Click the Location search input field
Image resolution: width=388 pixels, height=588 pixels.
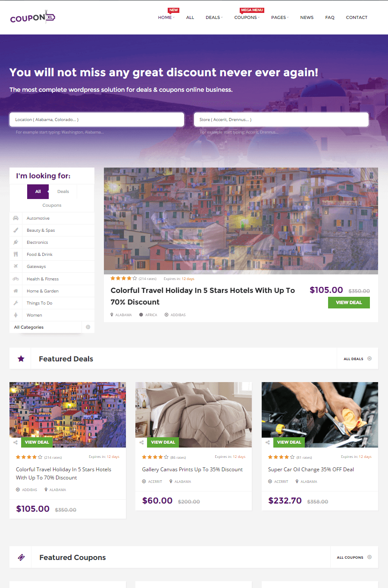coord(97,120)
